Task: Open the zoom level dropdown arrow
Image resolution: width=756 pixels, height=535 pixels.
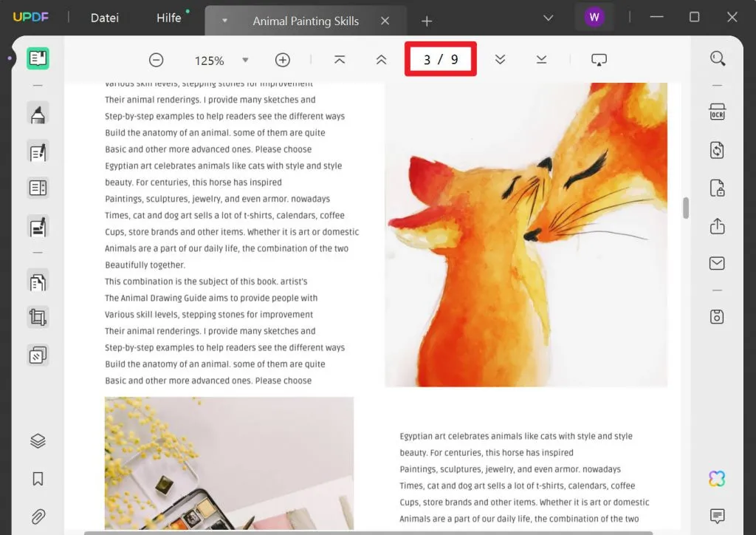Action: point(245,61)
